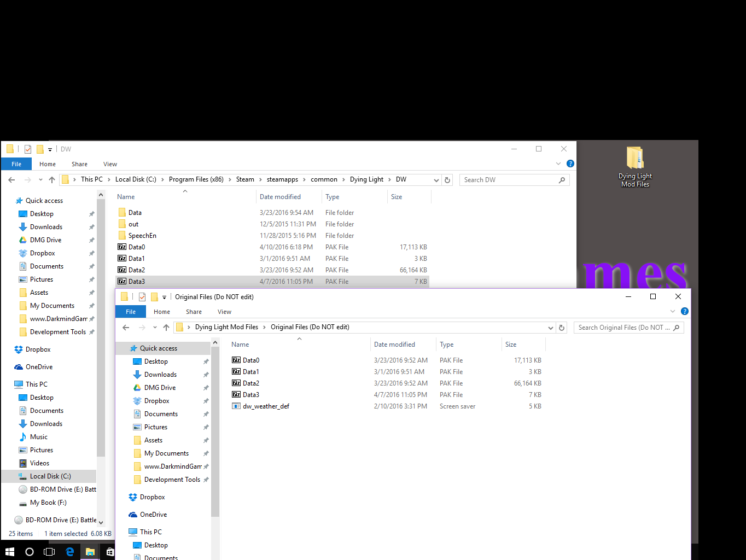This screenshot has height=560, width=746.
Task: Open Music in the DW window sidebar
Action: coord(38,437)
